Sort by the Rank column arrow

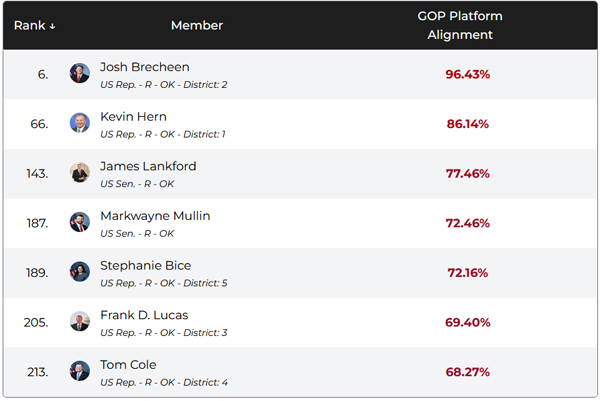[x=52, y=26]
